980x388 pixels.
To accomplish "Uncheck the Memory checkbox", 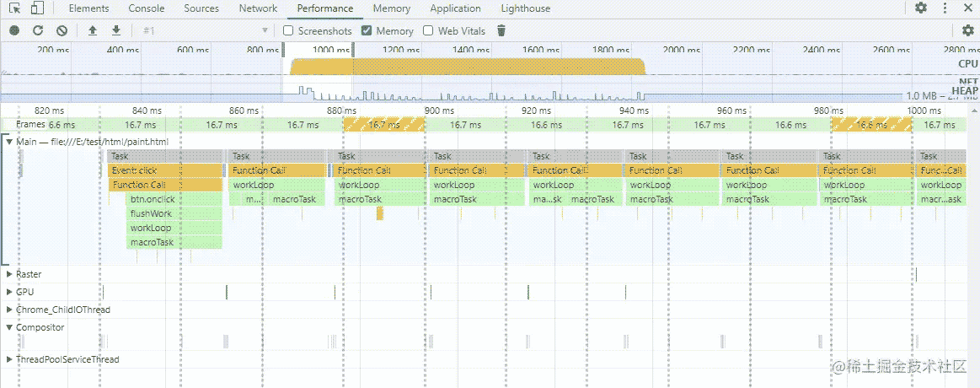I will pos(367,30).
